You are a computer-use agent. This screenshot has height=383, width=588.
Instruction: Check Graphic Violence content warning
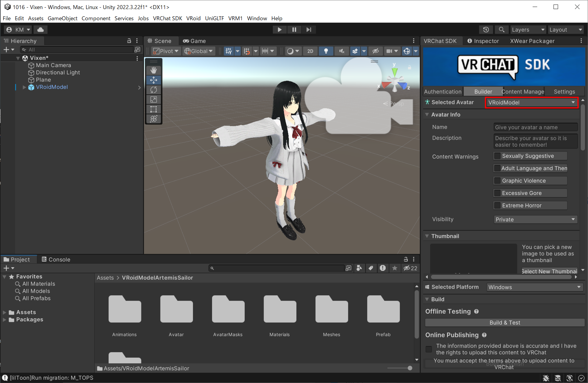[x=497, y=180]
